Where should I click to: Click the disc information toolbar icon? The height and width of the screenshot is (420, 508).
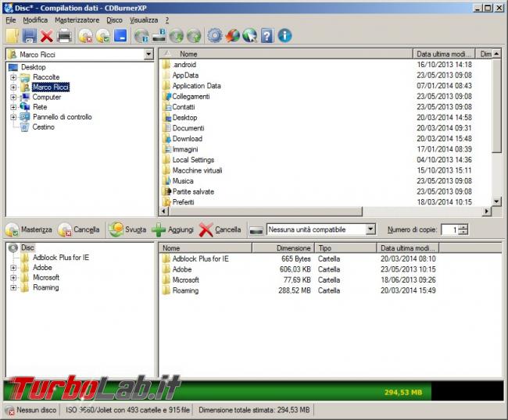pos(141,36)
